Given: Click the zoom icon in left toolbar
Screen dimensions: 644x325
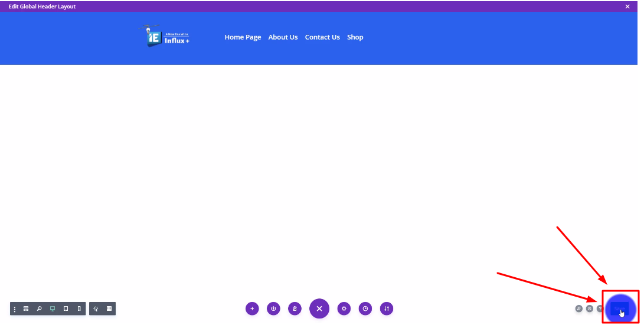Looking at the screenshot, I should [x=39, y=308].
